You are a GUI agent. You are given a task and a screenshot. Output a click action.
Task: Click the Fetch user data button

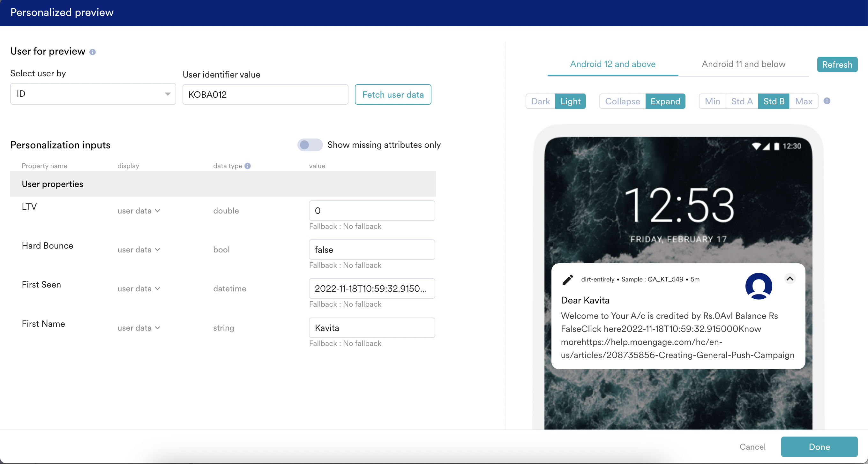[393, 94]
